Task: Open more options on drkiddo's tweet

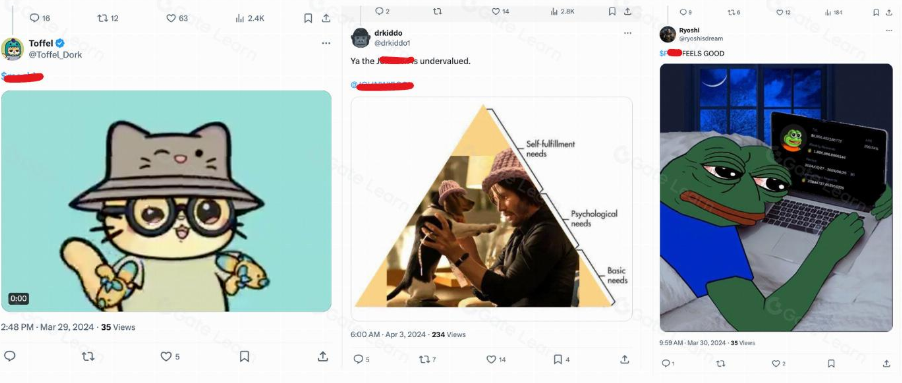Action: click(x=628, y=33)
